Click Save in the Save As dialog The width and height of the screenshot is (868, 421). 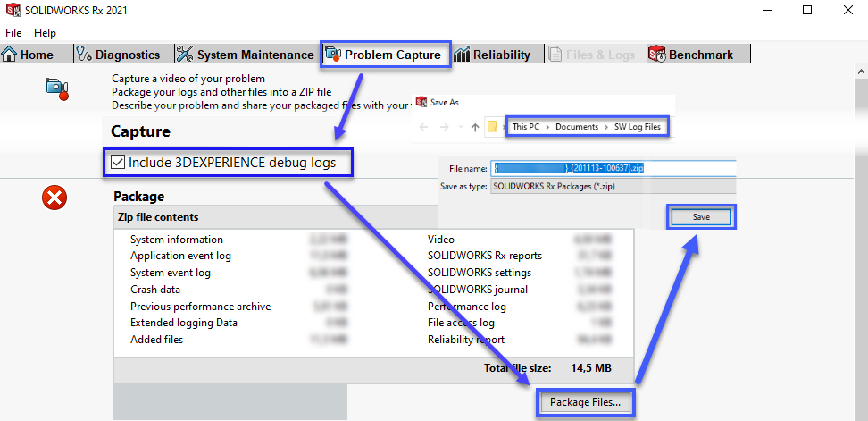pos(701,217)
